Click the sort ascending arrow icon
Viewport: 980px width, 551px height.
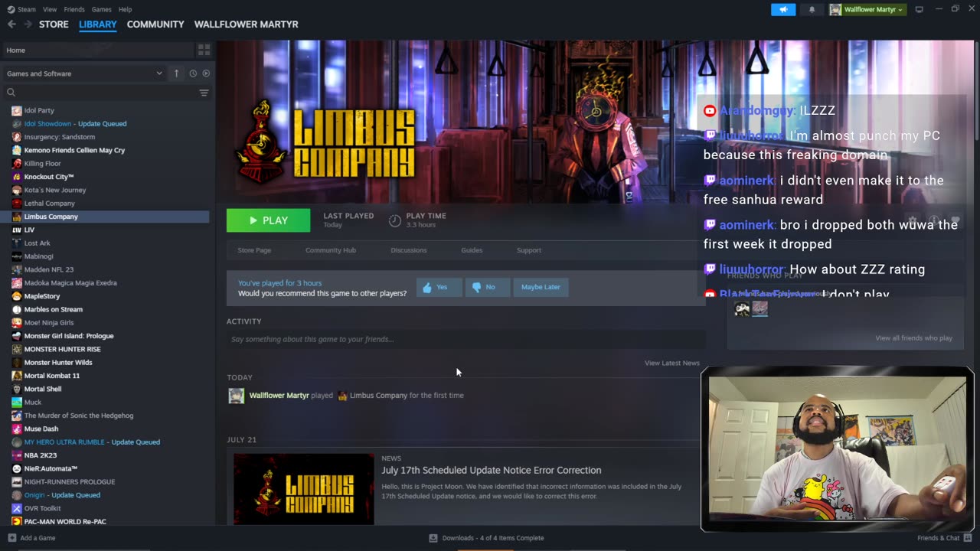pyautogui.click(x=176, y=73)
